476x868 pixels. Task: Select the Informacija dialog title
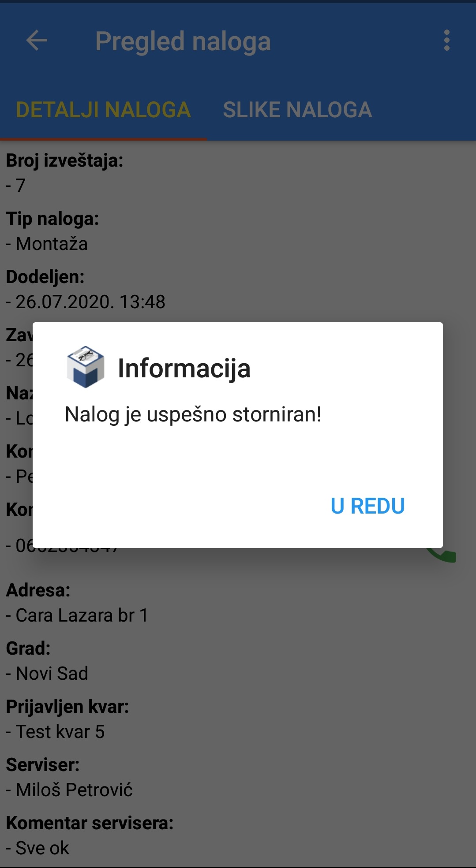point(184,369)
